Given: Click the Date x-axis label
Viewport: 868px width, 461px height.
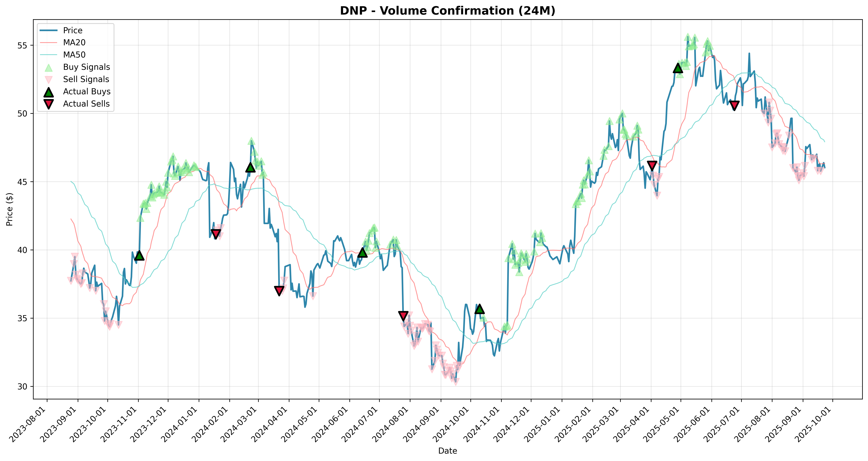Looking at the screenshot, I should 447,451.
